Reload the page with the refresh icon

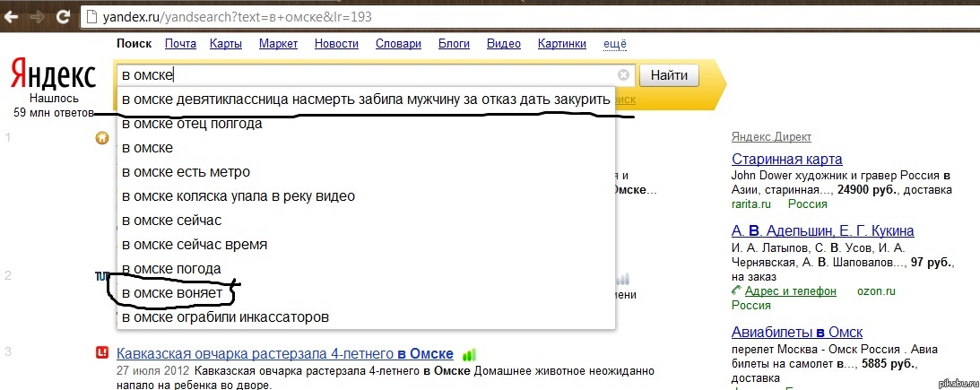point(63,17)
